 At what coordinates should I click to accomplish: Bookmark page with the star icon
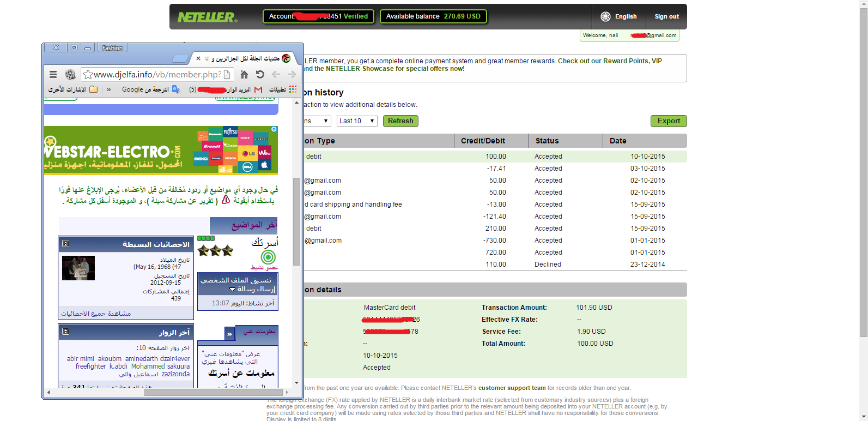click(88, 75)
